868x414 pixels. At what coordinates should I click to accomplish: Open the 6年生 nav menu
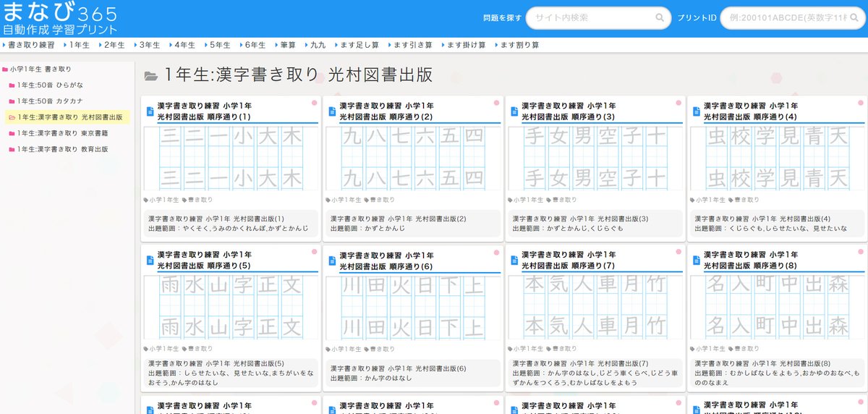tap(252, 45)
